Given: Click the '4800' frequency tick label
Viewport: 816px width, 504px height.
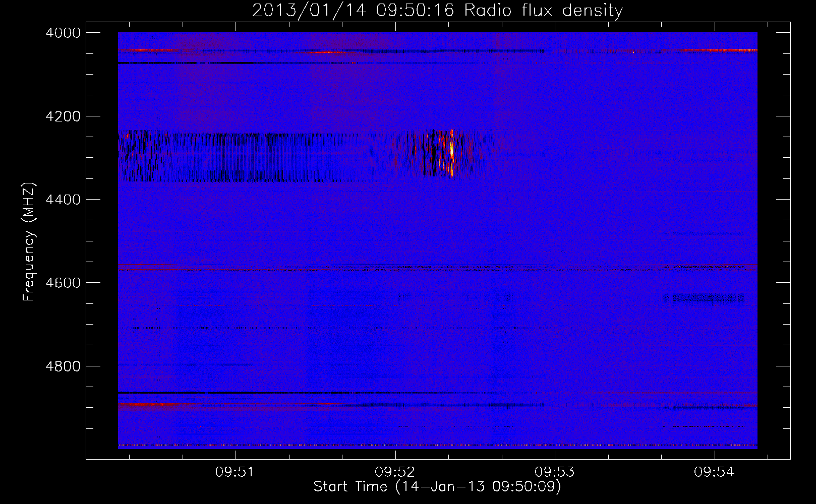Looking at the screenshot, I should click(63, 366).
